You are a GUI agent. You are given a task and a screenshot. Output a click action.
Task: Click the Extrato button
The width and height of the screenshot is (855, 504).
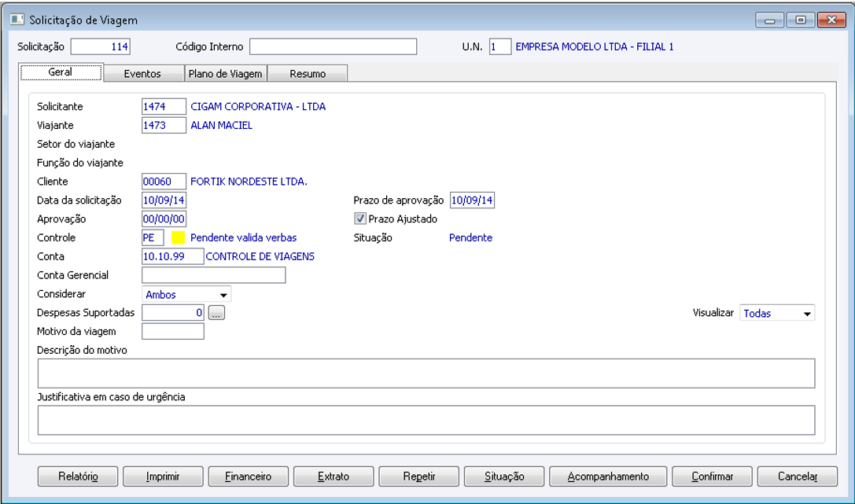[x=334, y=476]
